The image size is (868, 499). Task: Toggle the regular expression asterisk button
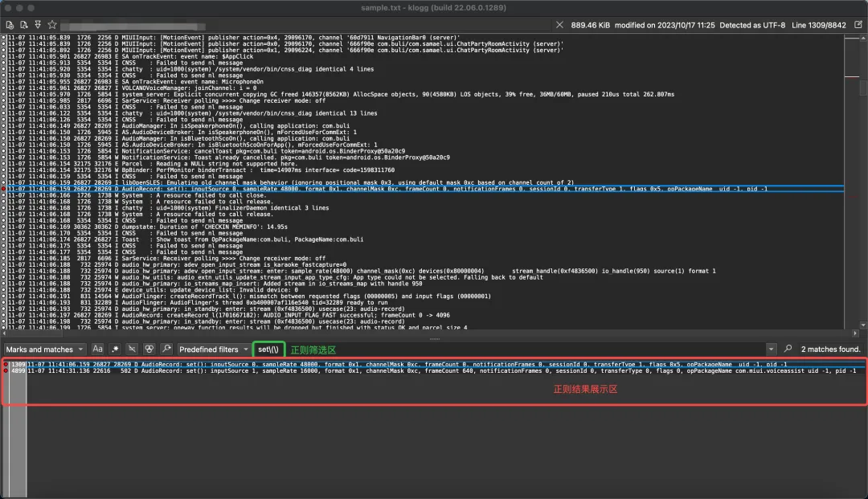(115, 349)
